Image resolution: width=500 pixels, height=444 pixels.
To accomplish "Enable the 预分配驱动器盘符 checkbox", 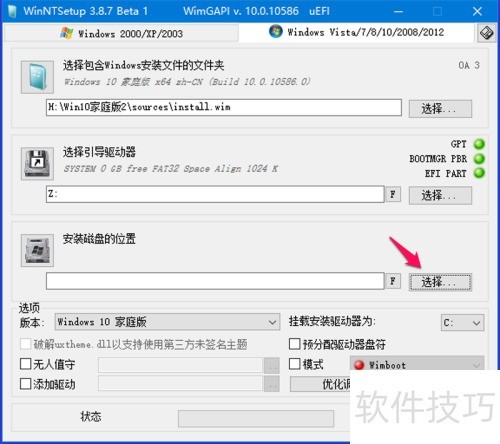I will click(295, 344).
